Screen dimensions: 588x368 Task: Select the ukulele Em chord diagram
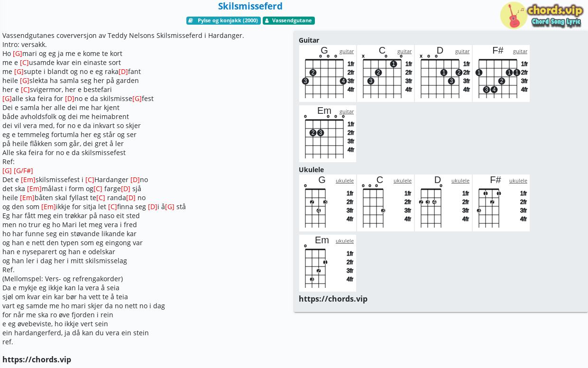(x=328, y=263)
